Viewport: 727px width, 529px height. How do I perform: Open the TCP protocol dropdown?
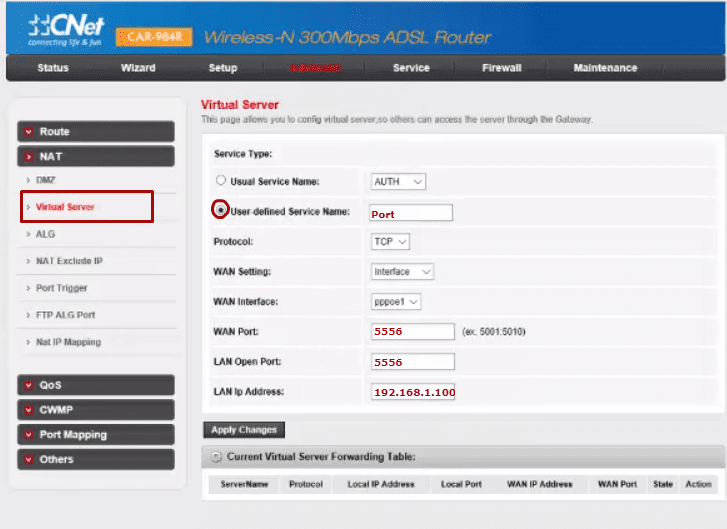pyautogui.click(x=390, y=242)
